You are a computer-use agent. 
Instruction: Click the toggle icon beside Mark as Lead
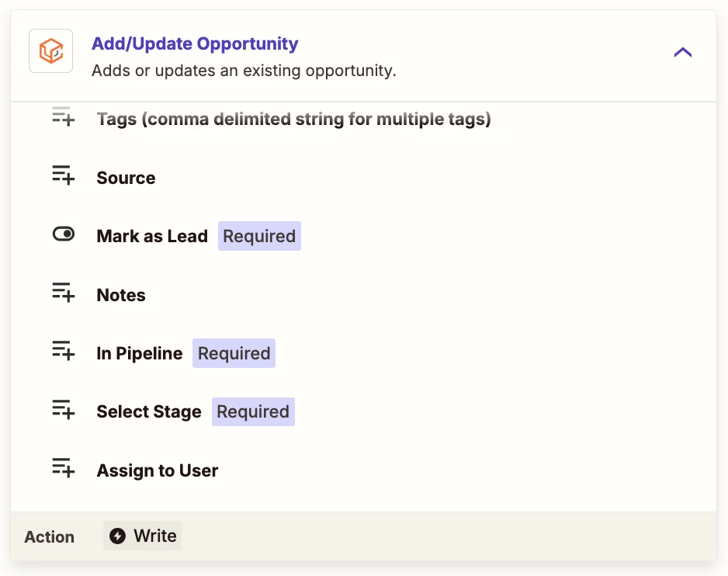coord(63,234)
